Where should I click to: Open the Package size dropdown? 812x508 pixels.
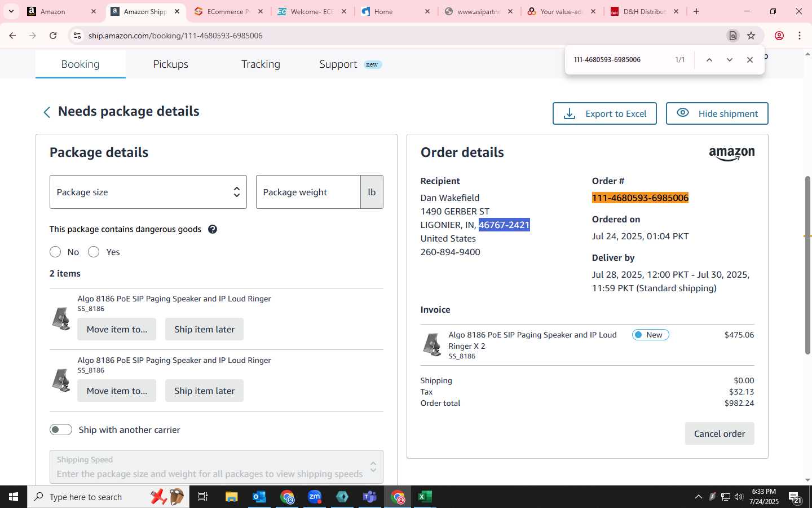click(x=148, y=192)
